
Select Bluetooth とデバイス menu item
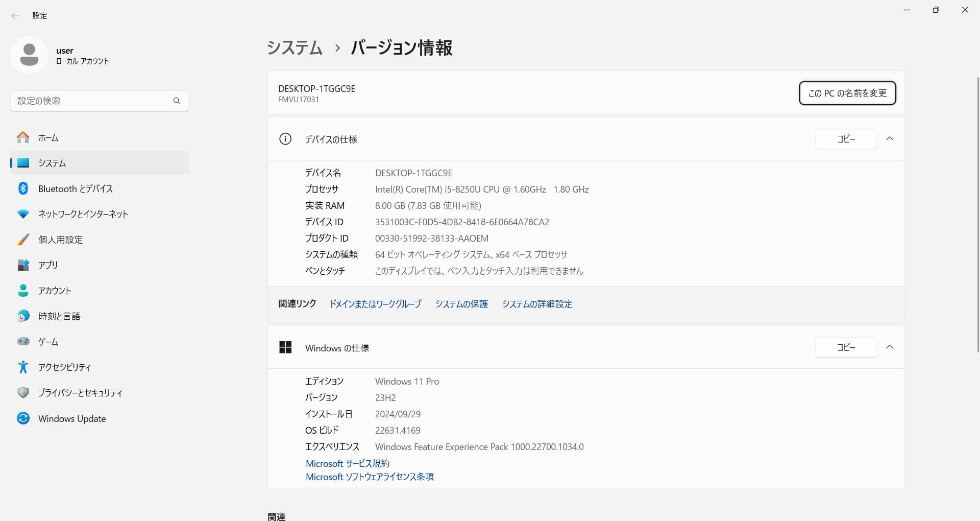click(x=100, y=188)
